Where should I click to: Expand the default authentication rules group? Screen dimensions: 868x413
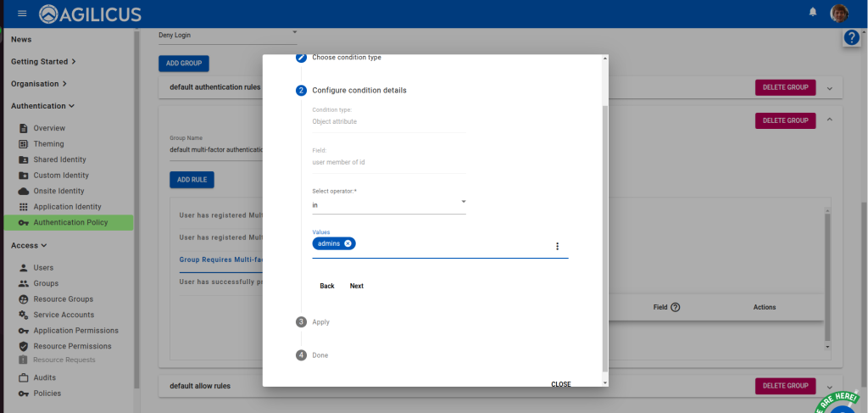click(830, 87)
